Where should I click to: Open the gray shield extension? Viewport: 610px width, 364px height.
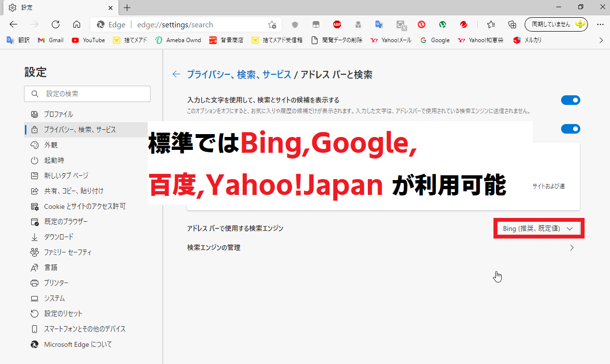click(x=295, y=24)
